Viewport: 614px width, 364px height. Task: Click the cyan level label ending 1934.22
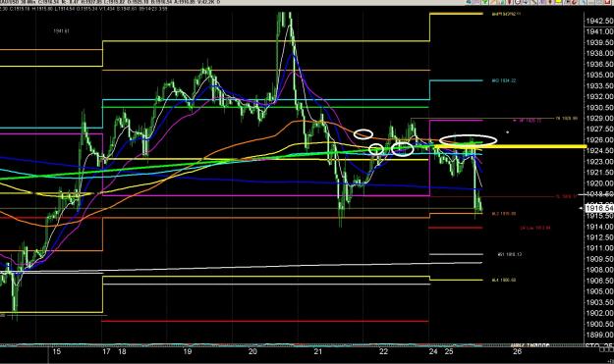coord(504,80)
